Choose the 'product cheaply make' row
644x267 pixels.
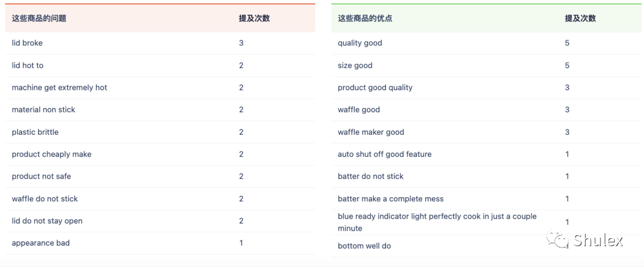coord(160,154)
